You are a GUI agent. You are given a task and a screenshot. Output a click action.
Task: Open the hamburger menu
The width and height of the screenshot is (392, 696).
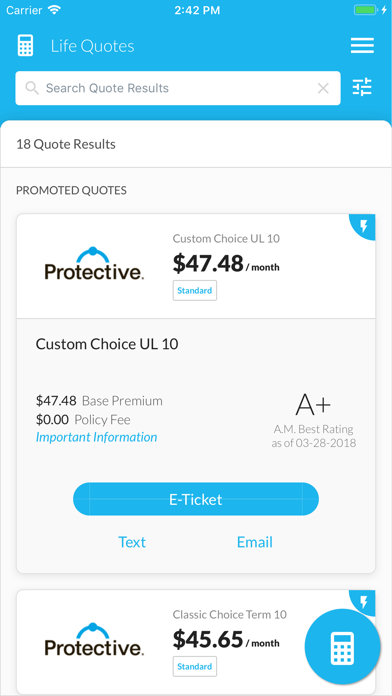pos(362,46)
